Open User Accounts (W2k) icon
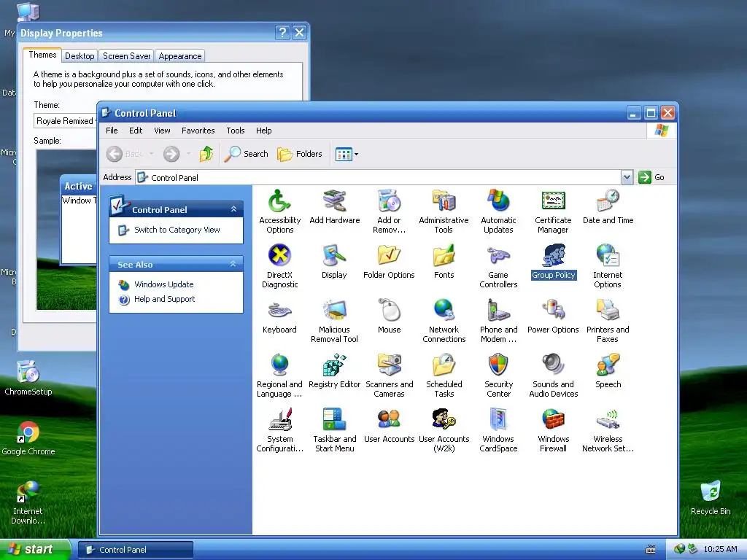 pos(444,420)
